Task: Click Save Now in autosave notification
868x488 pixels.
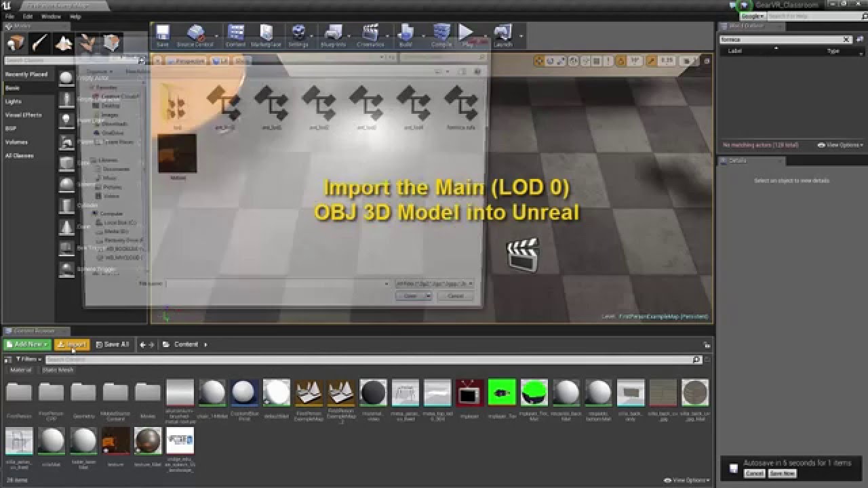Action: [782, 474]
